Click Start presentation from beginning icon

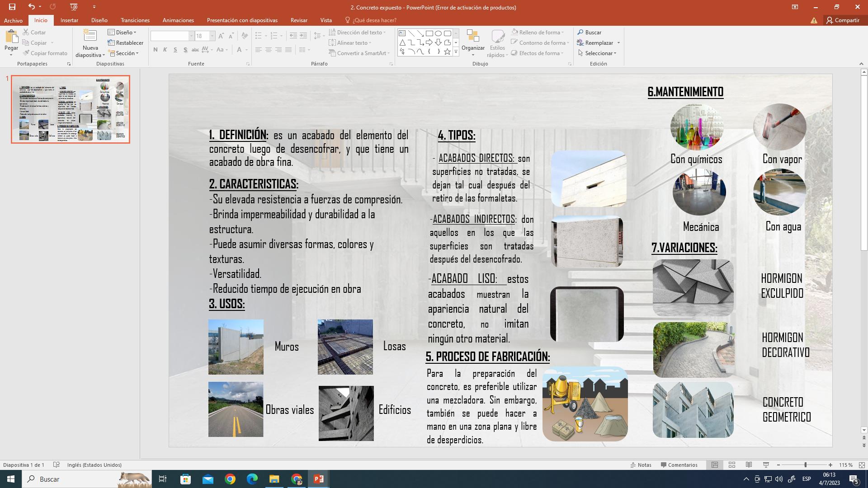click(x=74, y=7)
